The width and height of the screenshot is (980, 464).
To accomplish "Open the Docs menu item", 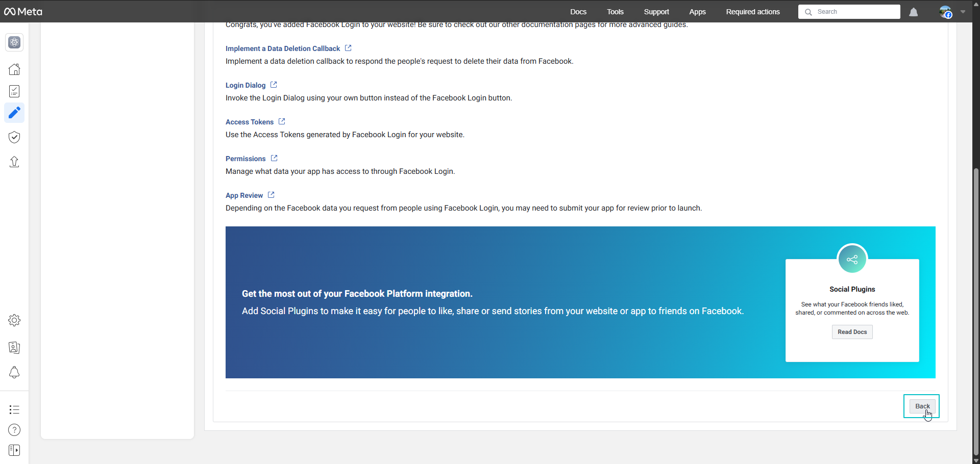I will [x=578, y=12].
